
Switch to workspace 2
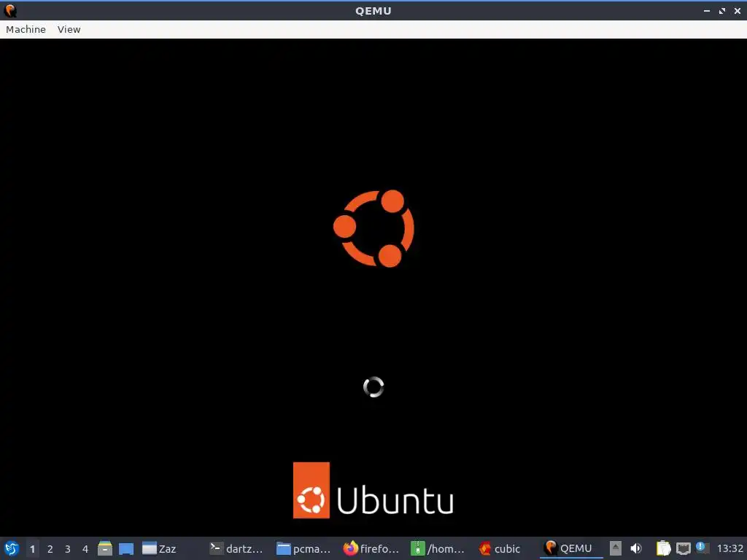tap(50, 548)
